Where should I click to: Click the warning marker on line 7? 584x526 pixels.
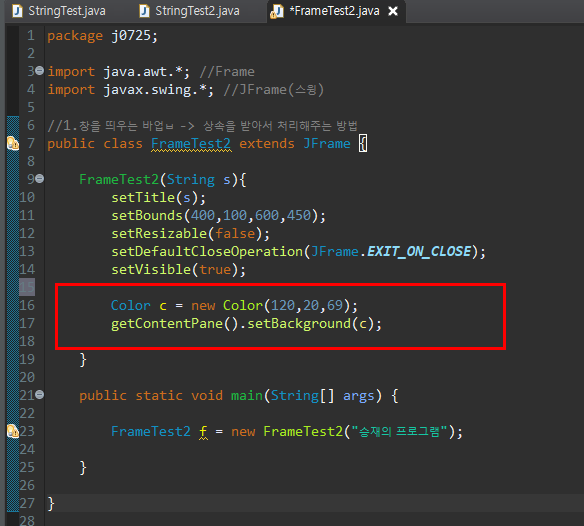(13, 143)
